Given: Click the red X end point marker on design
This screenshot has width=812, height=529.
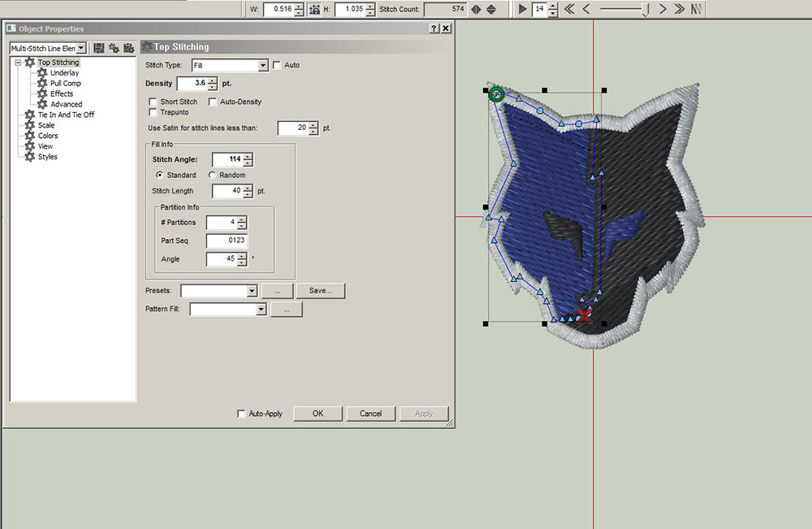Looking at the screenshot, I should [585, 315].
